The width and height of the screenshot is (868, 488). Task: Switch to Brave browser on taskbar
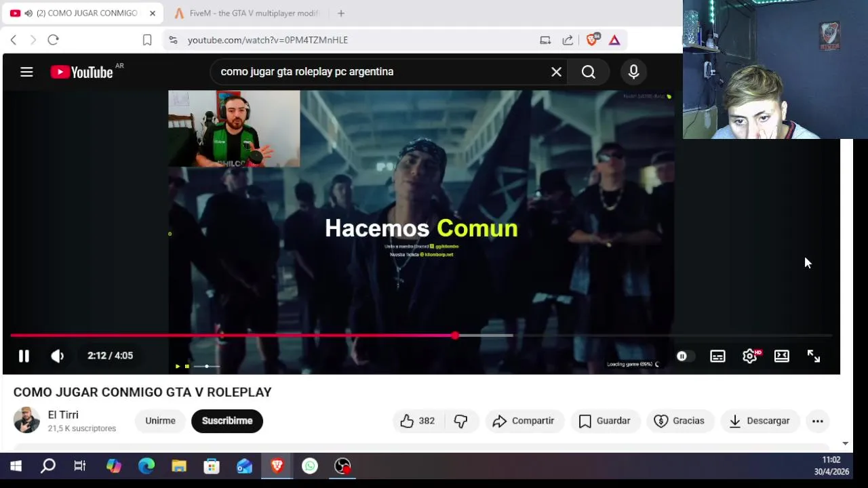[x=277, y=466]
